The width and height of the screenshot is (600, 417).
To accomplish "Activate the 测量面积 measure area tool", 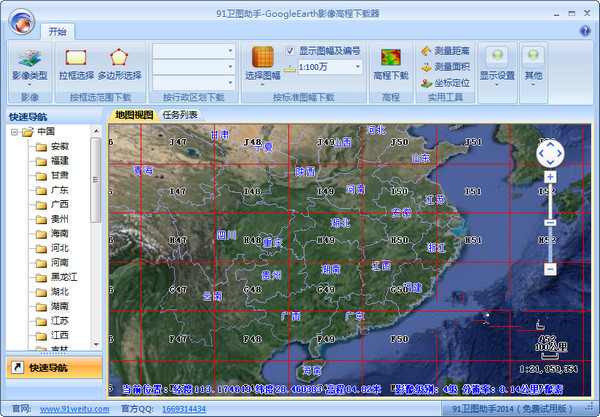I will pyautogui.click(x=446, y=66).
